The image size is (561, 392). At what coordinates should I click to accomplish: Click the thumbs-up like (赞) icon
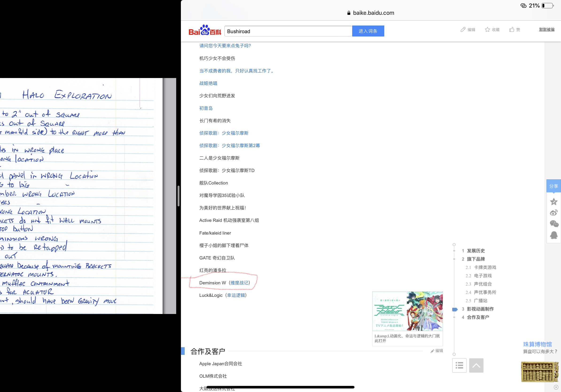pyautogui.click(x=511, y=30)
